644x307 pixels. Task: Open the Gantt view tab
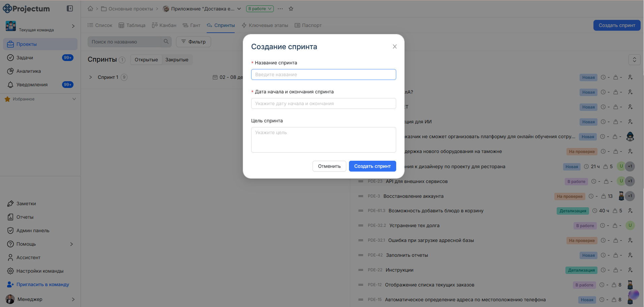click(192, 25)
